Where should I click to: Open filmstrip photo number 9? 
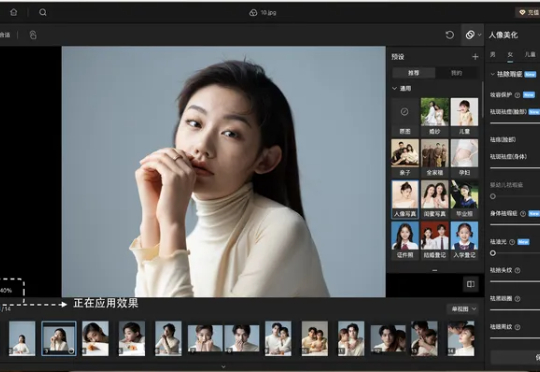click(278, 338)
